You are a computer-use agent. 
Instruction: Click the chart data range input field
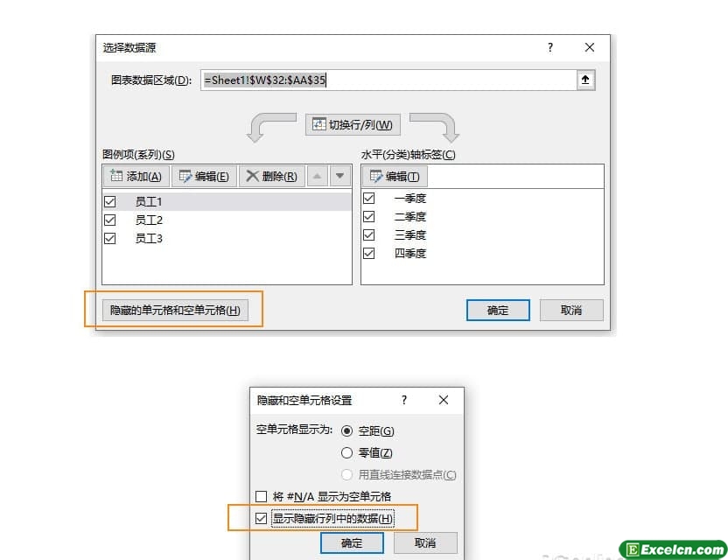click(388, 80)
